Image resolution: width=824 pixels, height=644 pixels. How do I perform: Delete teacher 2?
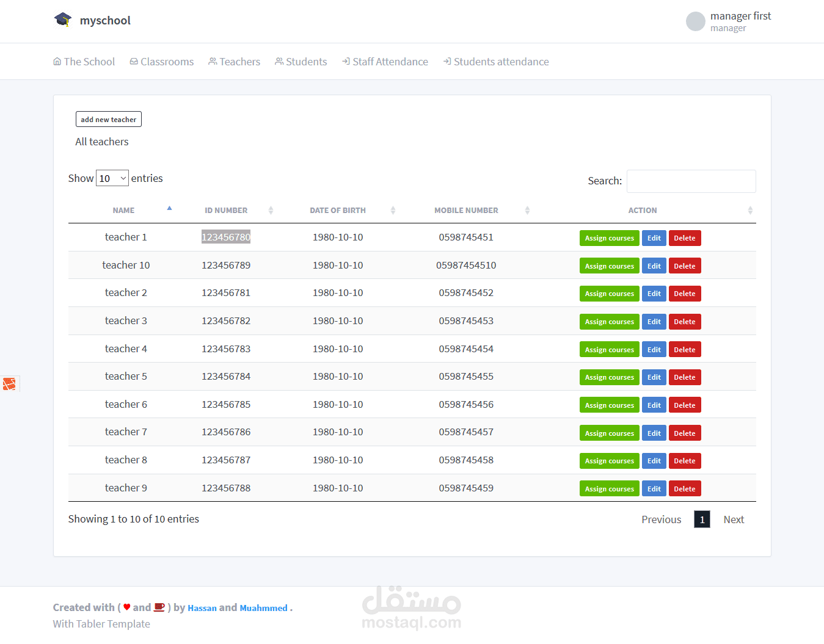[x=685, y=294]
